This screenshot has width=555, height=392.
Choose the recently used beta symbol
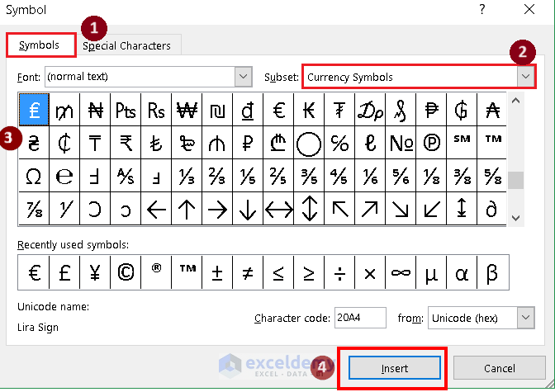(493, 272)
